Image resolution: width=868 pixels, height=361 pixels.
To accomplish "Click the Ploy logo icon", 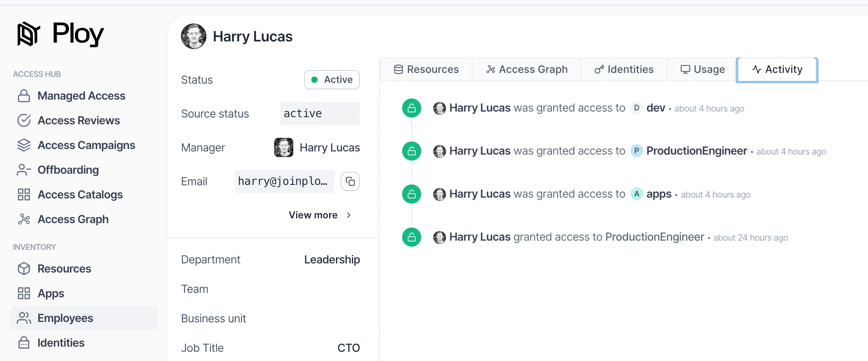I will coord(28,34).
